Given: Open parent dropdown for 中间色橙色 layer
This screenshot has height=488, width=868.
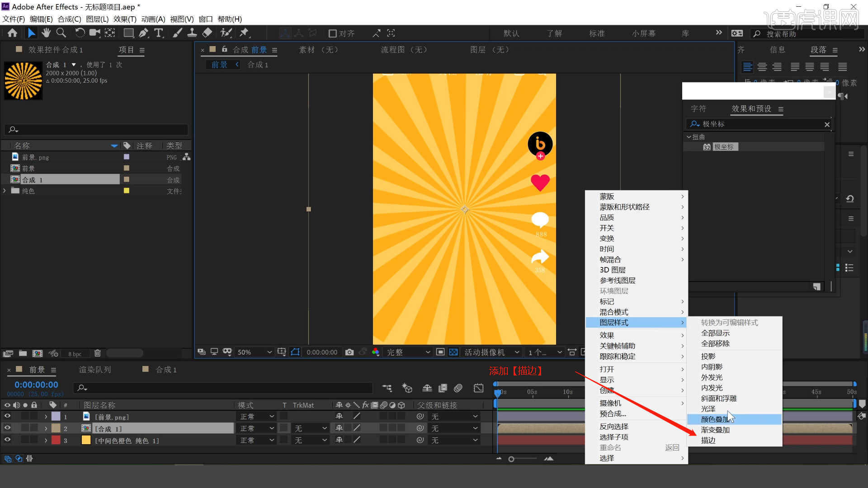Looking at the screenshot, I should (454, 440).
